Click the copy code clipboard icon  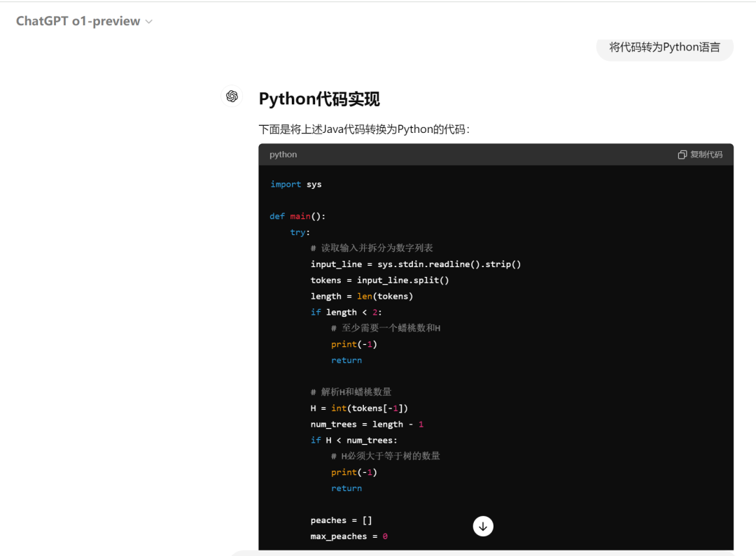[x=682, y=155]
